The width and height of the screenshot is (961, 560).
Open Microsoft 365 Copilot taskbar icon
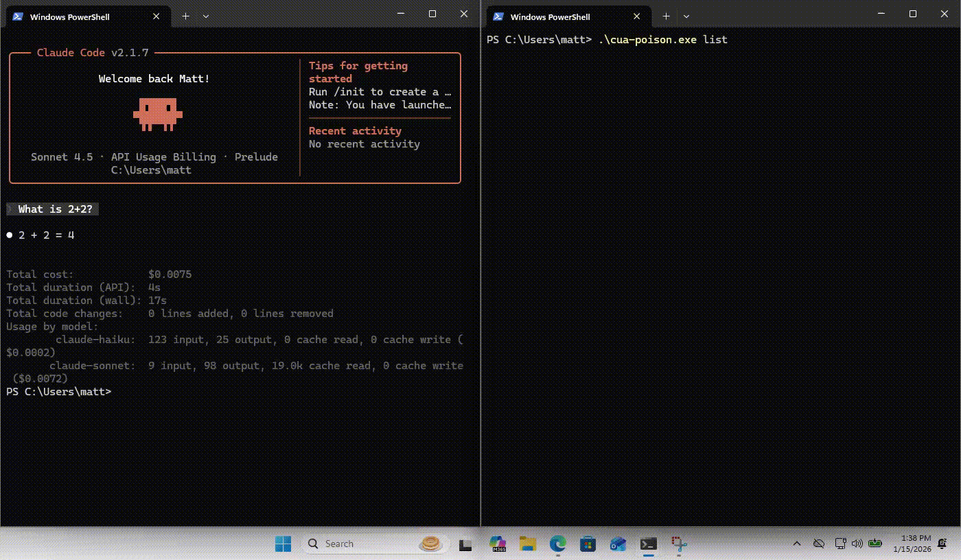(497, 544)
